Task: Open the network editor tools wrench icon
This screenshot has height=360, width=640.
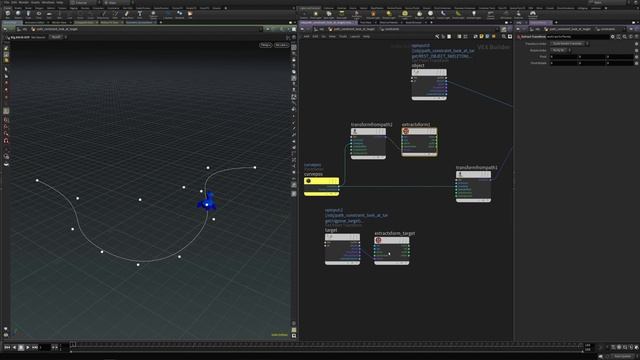Action: click(x=437, y=36)
